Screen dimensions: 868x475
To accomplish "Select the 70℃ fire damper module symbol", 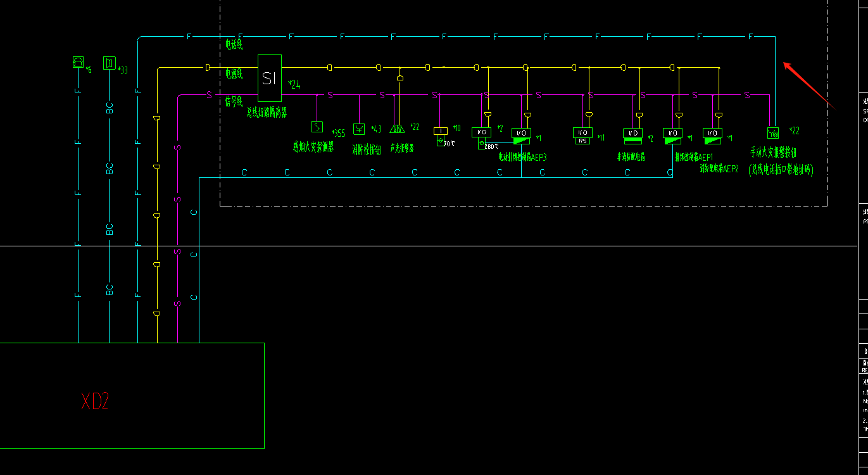I will [441, 136].
